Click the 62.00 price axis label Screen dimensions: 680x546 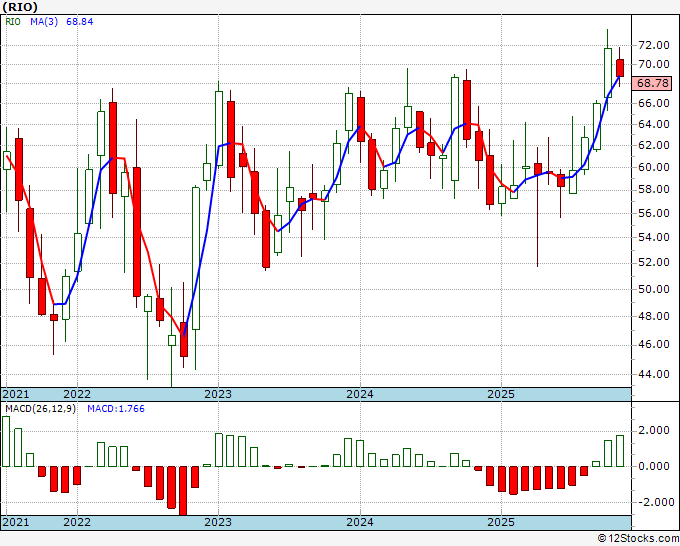point(654,145)
